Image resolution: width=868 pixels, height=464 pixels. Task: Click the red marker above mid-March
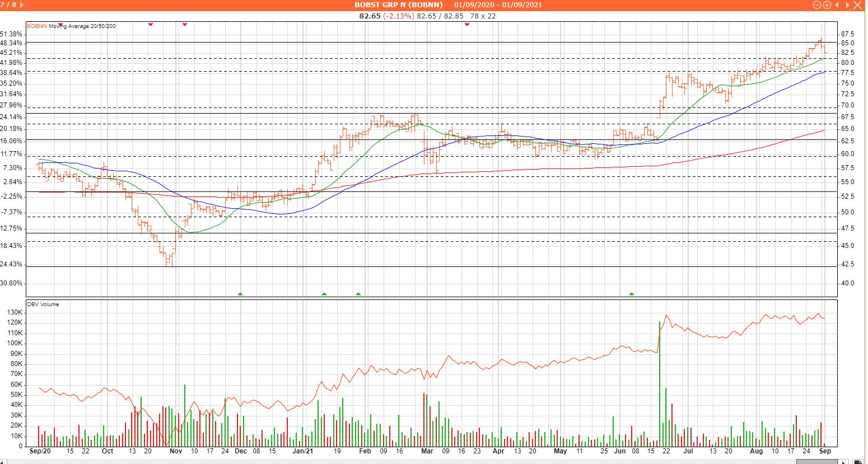pos(466,24)
